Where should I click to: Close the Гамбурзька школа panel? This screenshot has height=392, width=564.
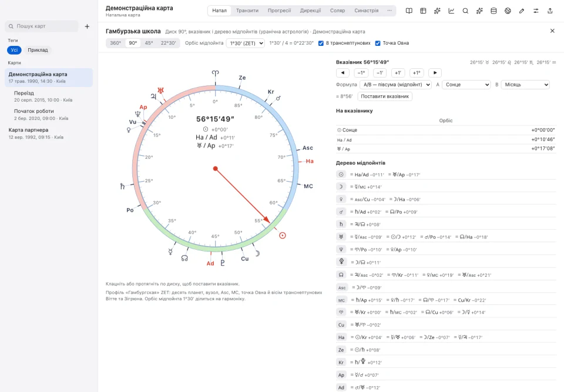(552, 31)
